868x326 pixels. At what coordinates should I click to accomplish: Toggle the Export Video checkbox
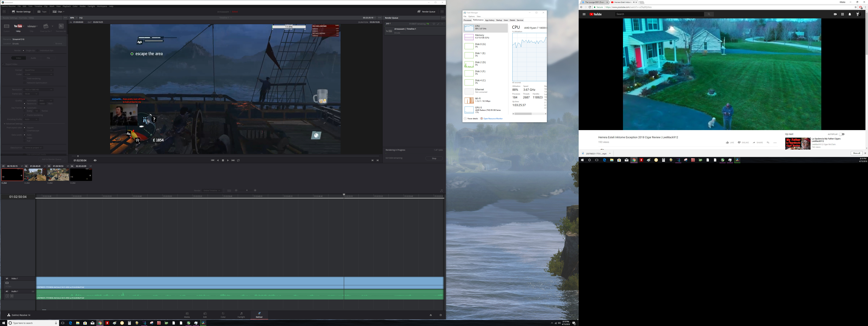coord(3,64)
